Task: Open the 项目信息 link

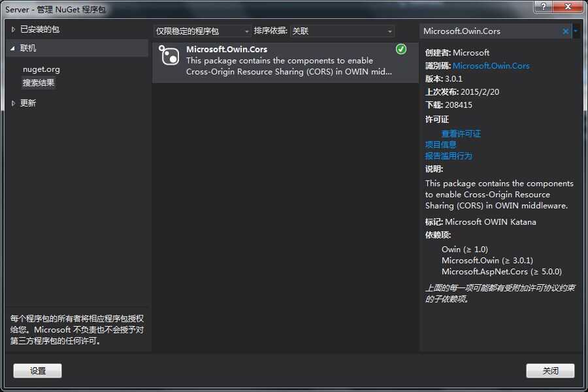Action: pyautogui.click(x=440, y=145)
